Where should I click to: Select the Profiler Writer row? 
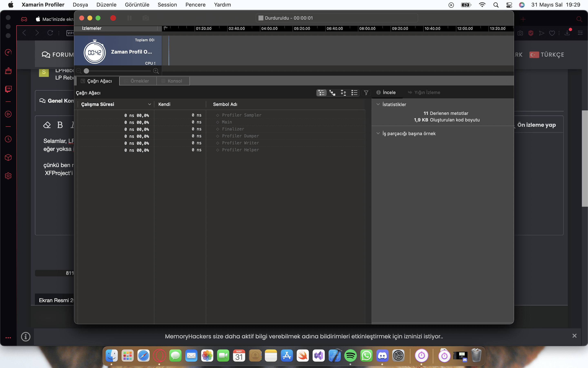pyautogui.click(x=221, y=143)
